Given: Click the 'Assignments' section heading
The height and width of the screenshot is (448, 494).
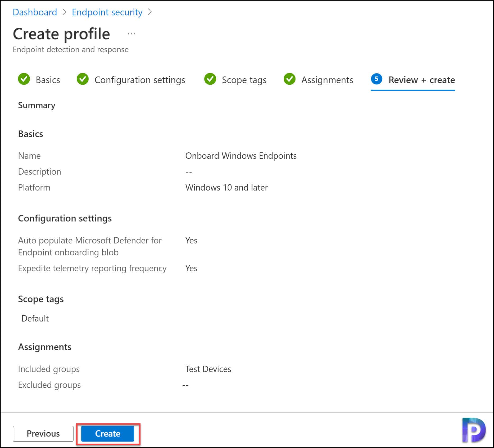Looking at the screenshot, I should point(45,347).
